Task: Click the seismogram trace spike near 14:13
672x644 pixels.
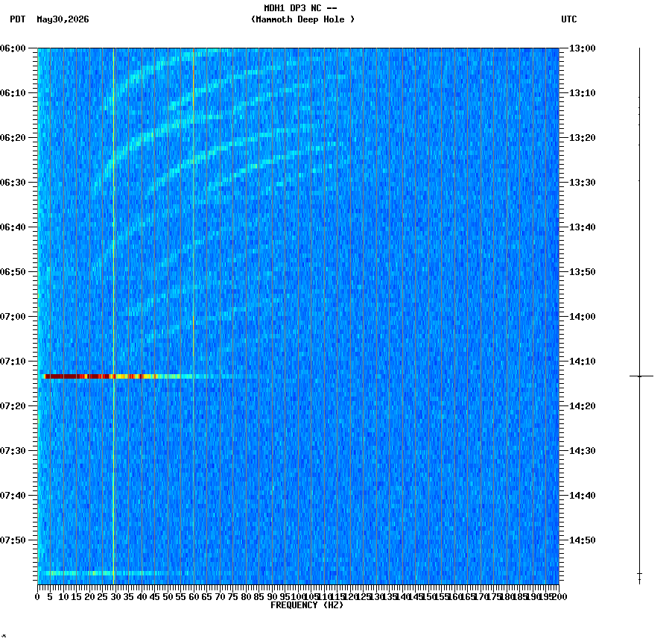Action: pyautogui.click(x=641, y=376)
